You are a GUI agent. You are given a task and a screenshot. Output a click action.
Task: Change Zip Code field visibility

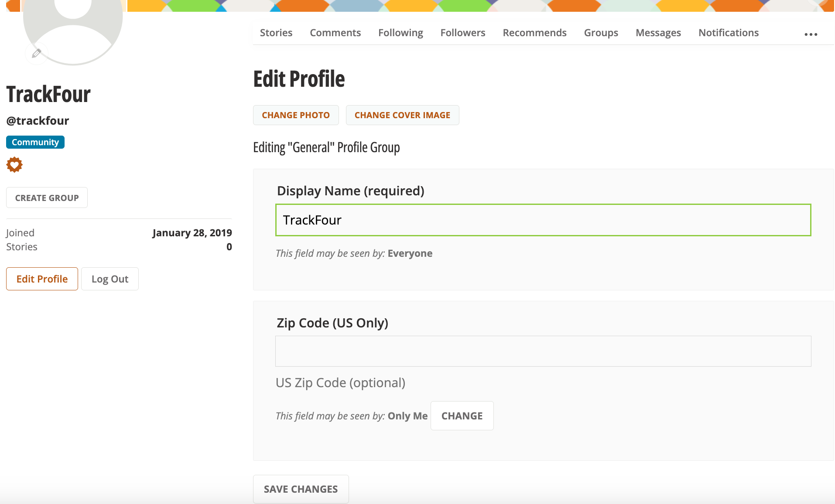point(462,416)
